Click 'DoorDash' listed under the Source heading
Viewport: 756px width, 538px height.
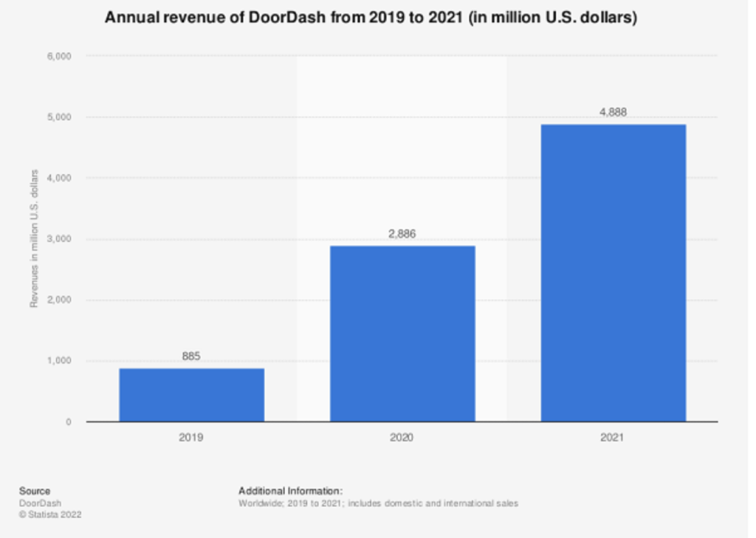click(x=40, y=503)
